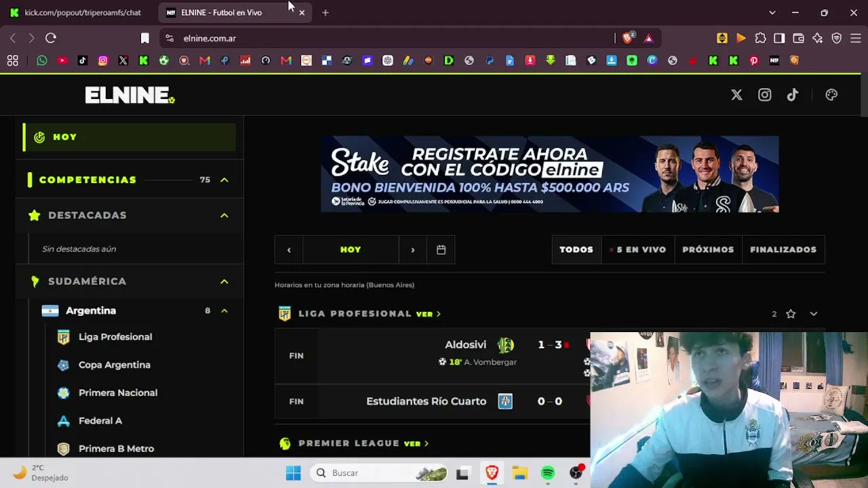Image resolution: width=868 pixels, height=488 pixels.
Task: Filter by 5 EN VIVO matches
Action: (637, 249)
